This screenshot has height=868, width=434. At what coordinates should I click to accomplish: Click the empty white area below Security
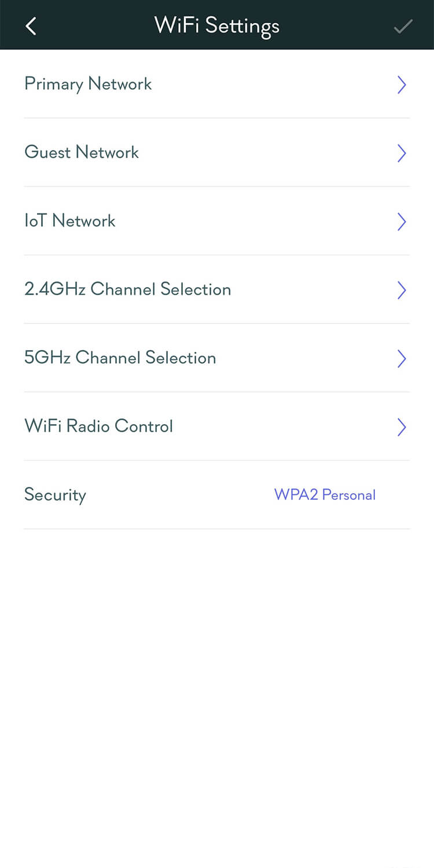coord(217,665)
